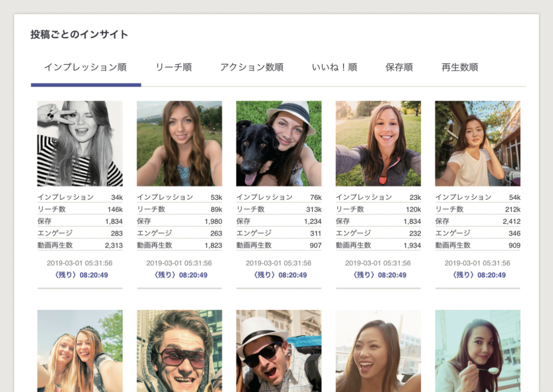The height and width of the screenshot is (392, 553).
Task: Sort posts by いいね！順 tab
Action: pos(334,67)
